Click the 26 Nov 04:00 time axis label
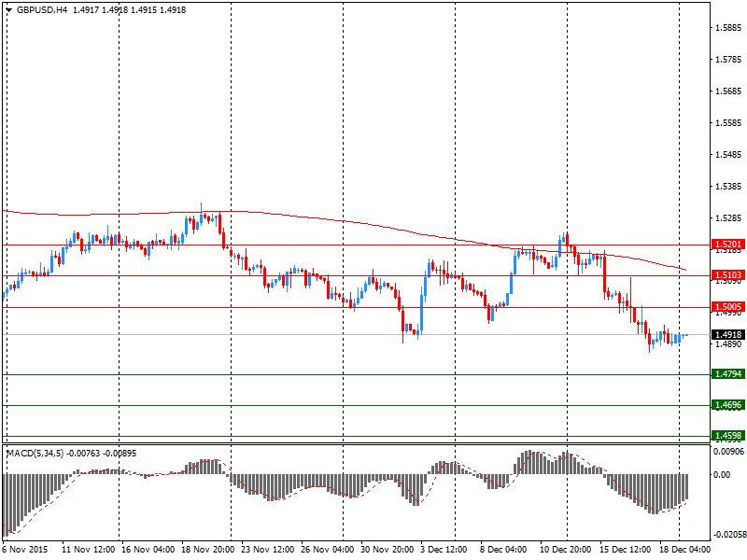This screenshot has width=747, height=560. point(328,550)
